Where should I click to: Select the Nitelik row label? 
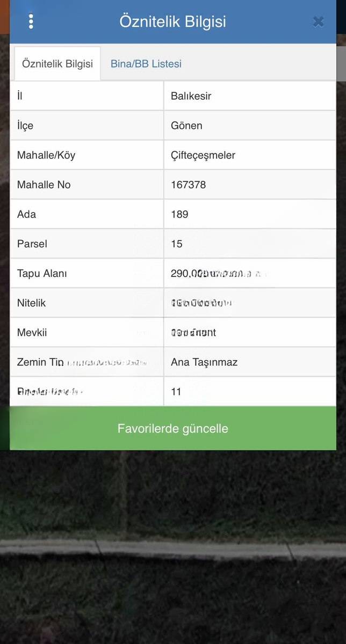(31, 303)
